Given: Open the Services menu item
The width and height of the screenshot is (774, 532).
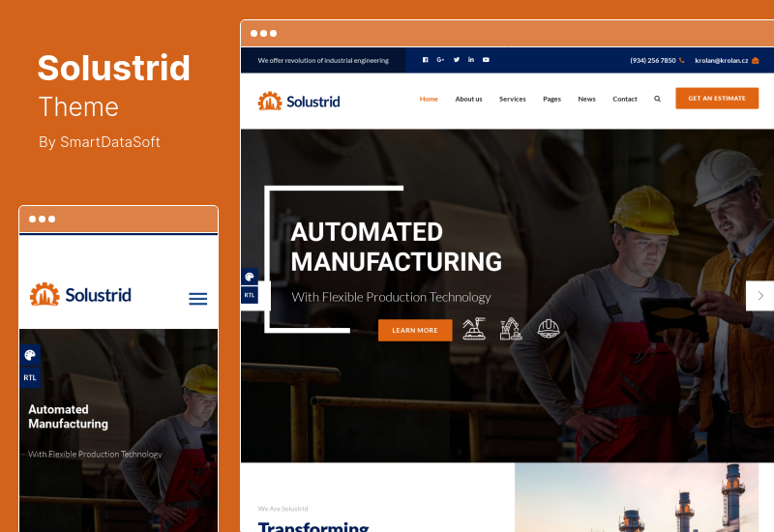Looking at the screenshot, I should click(513, 99).
